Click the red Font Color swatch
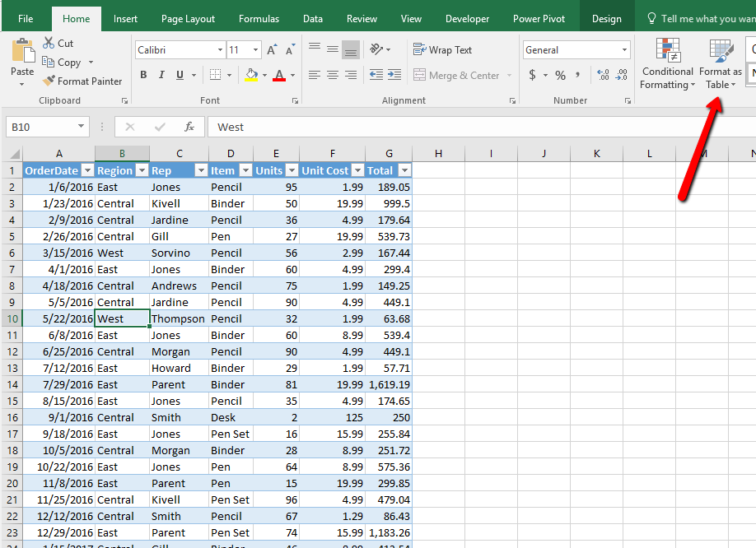 pyautogui.click(x=281, y=80)
